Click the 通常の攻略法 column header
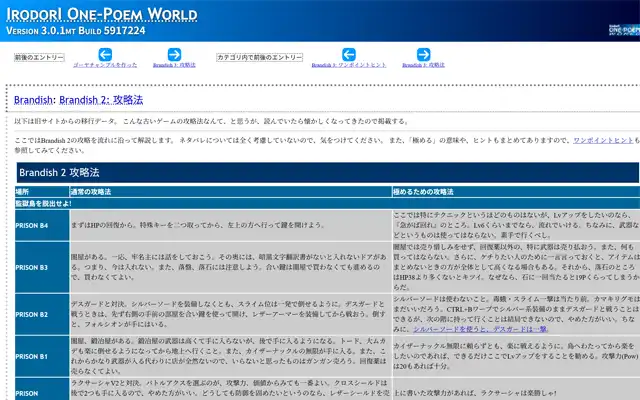 (x=231, y=191)
